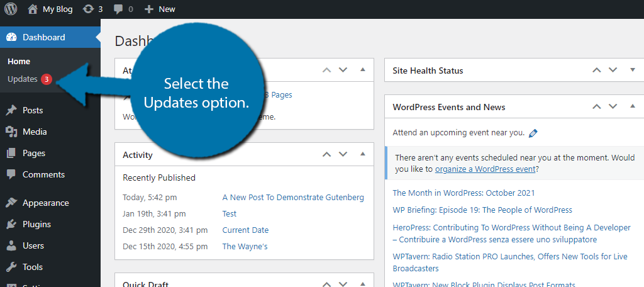
Task: Move At a Glance widget down
Action: [343, 70]
